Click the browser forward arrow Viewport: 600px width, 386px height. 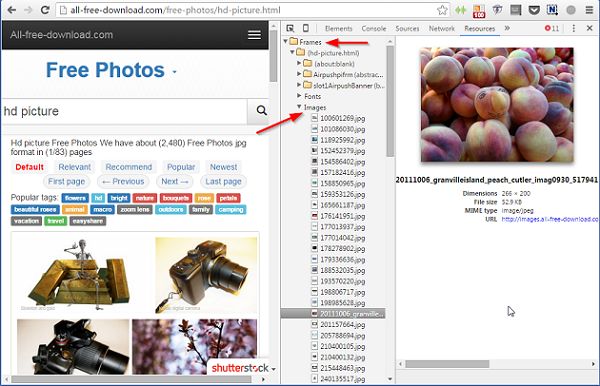[x=28, y=10]
